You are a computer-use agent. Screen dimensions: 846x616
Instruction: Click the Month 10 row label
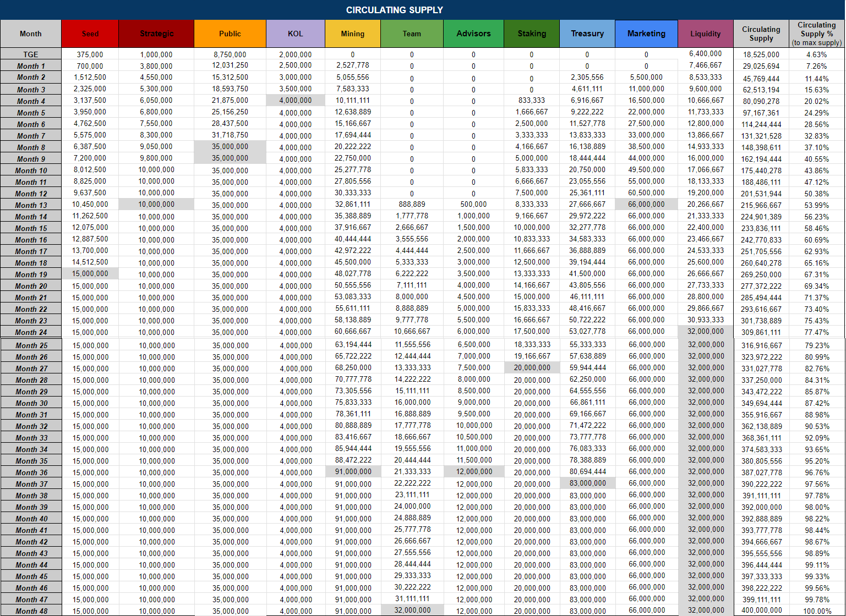[x=31, y=170]
